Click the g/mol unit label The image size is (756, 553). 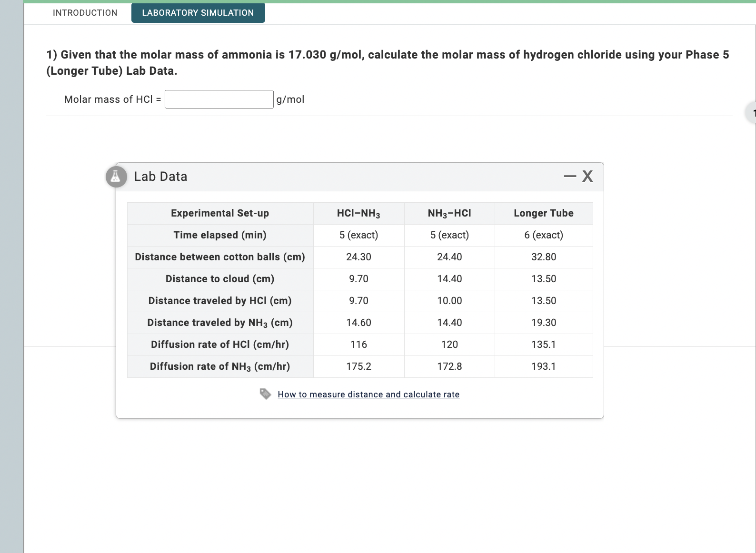290,99
